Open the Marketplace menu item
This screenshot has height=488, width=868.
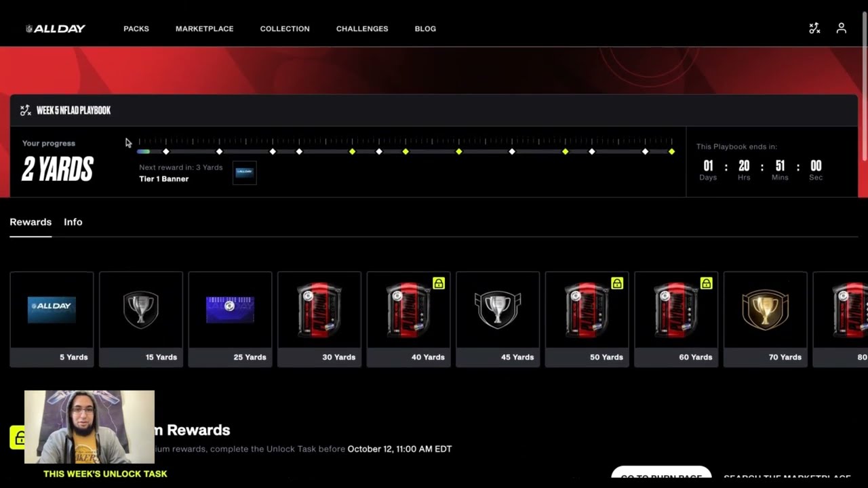click(x=204, y=28)
